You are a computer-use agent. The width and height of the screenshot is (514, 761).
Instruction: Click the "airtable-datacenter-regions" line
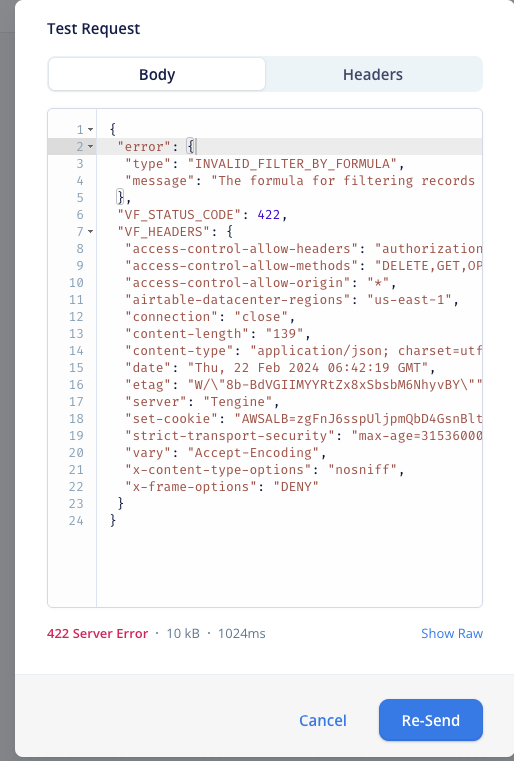(x=289, y=299)
